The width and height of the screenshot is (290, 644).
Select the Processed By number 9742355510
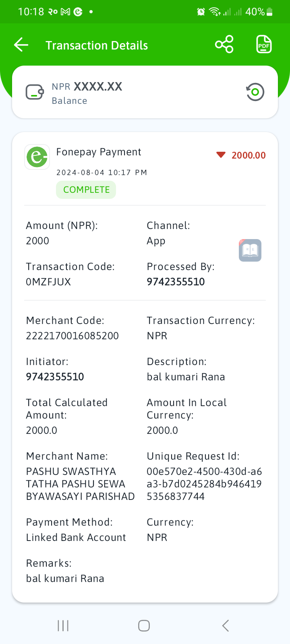(176, 282)
